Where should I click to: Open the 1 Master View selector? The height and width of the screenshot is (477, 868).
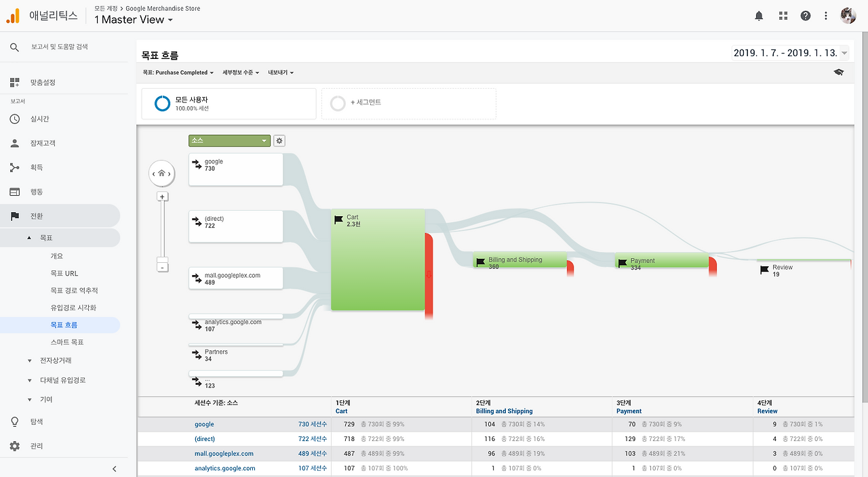pyautogui.click(x=134, y=20)
